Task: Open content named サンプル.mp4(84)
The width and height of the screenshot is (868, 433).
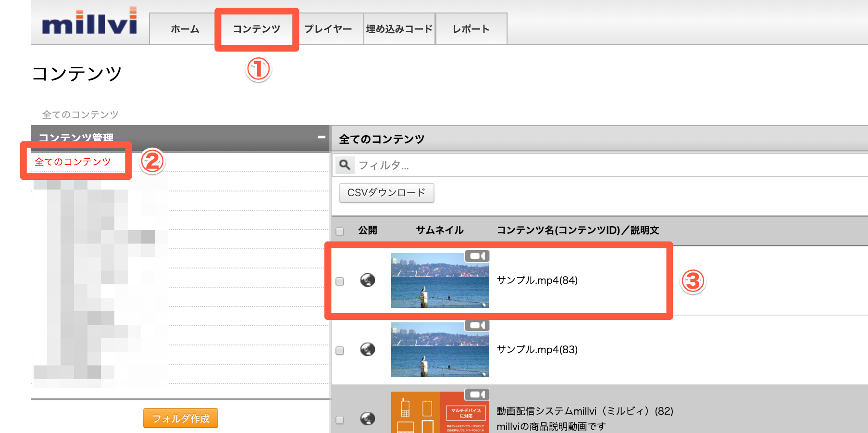Action: 537,280
